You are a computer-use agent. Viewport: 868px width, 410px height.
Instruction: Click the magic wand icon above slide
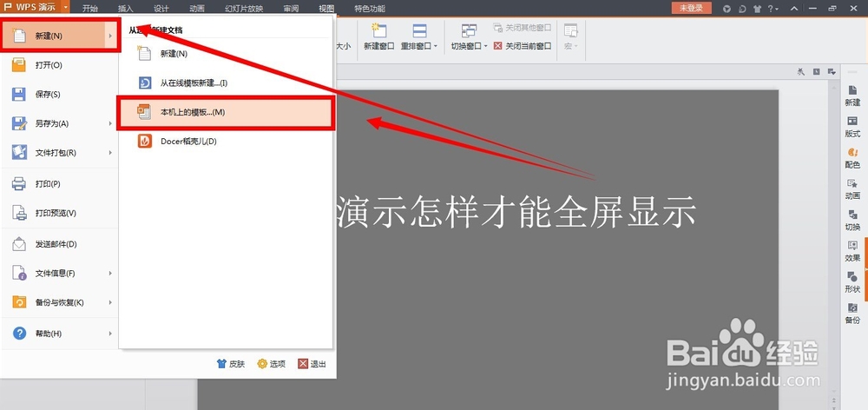pos(800,71)
